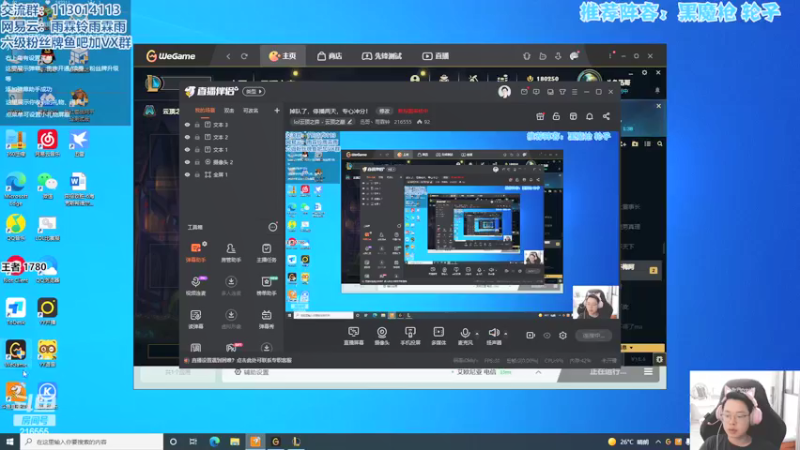800x450 pixels.
Task: Open the streamer avatar profile
Action: click(504, 92)
